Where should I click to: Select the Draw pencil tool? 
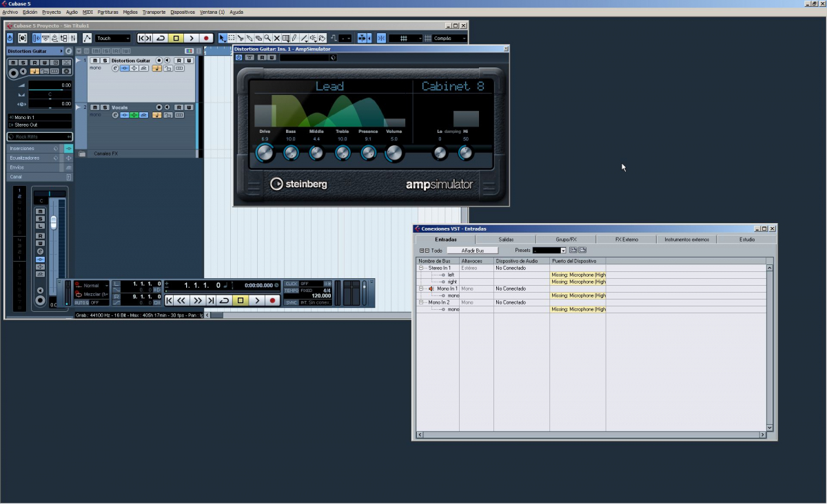click(294, 38)
